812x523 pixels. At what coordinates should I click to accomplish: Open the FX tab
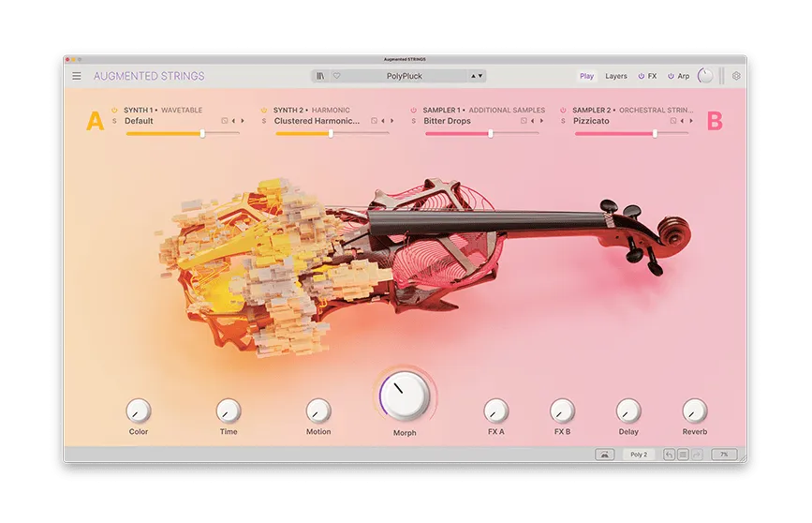(x=653, y=76)
